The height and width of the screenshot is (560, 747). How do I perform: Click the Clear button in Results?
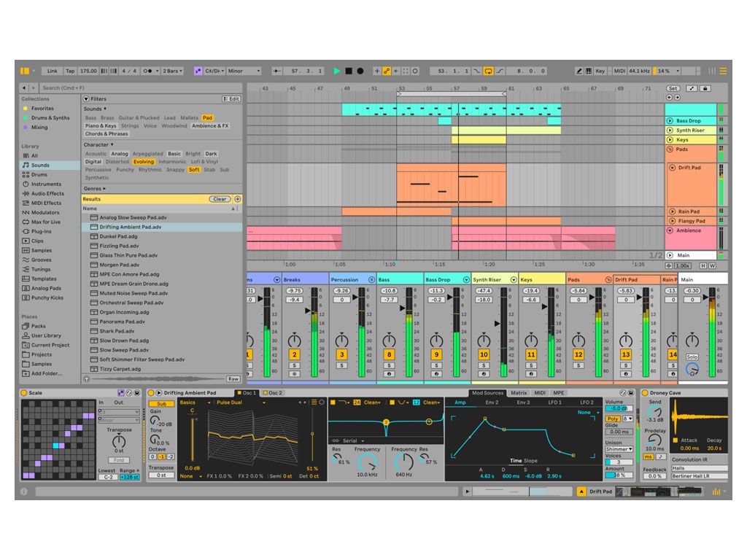tap(220, 199)
